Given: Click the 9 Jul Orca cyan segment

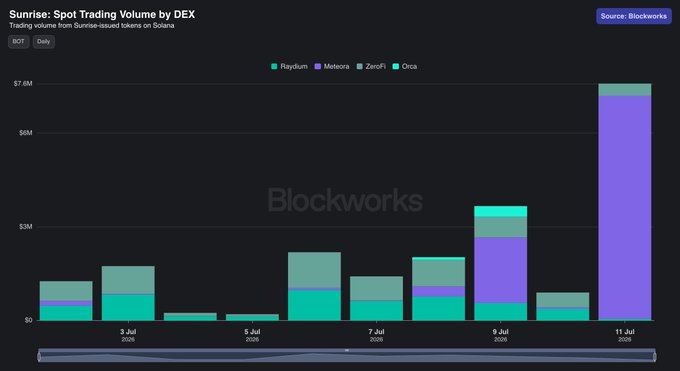Looking at the screenshot, I should (501, 211).
